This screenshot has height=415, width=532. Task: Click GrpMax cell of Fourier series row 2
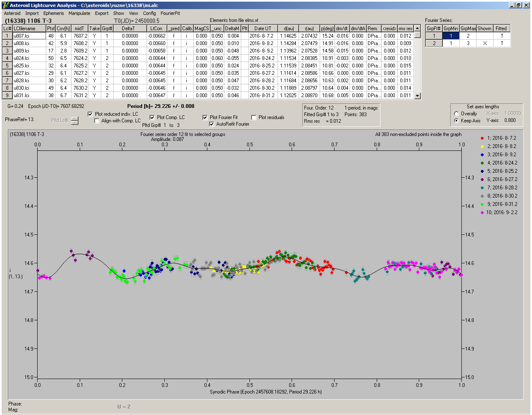point(468,43)
